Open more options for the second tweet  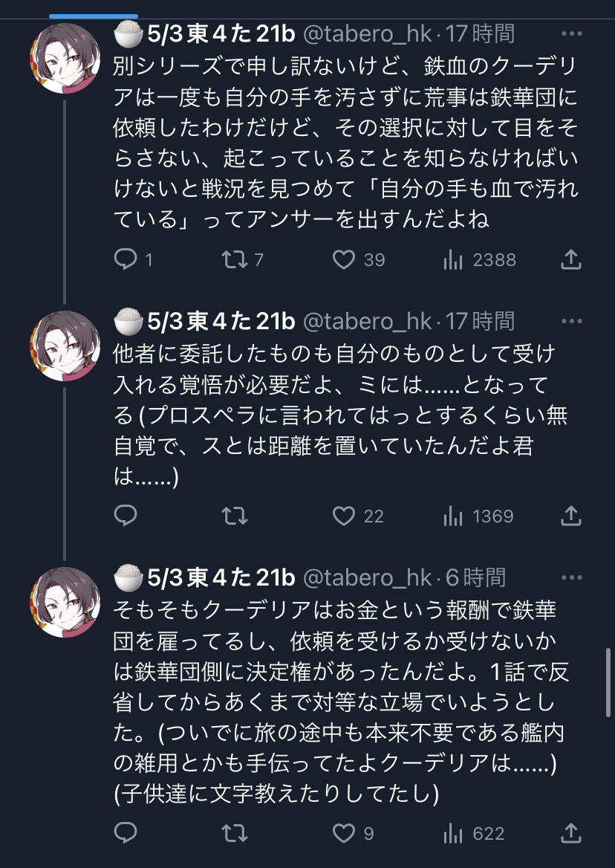pyautogui.click(x=571, y=321)
